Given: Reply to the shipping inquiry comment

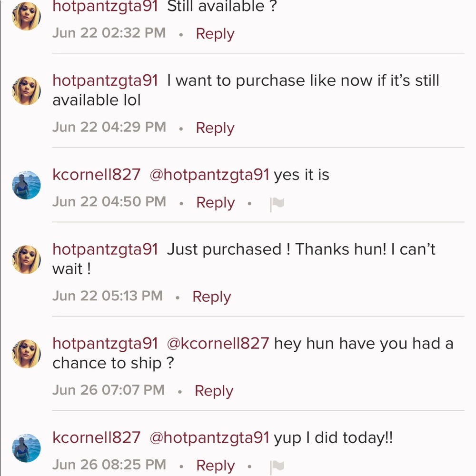Looking at the screenshot, I should pos(214,390).
